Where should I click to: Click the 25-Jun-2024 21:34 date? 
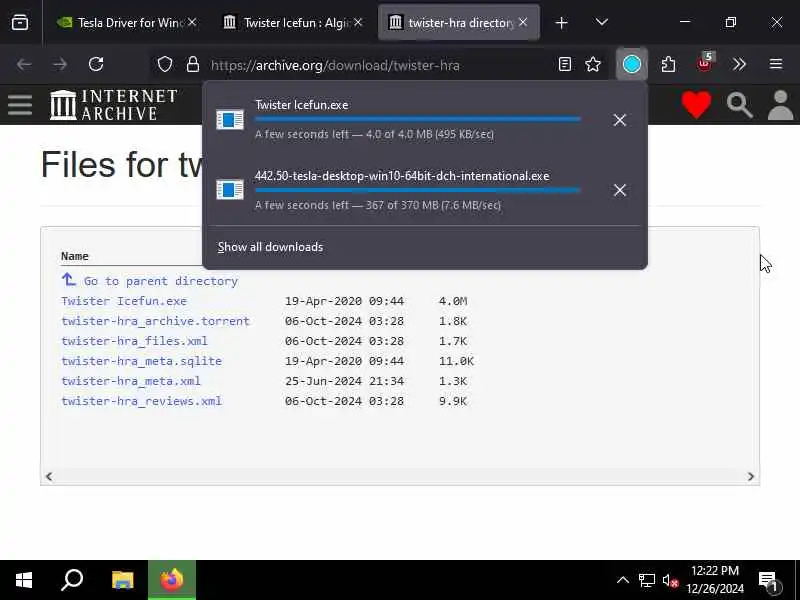click(344, 381)
